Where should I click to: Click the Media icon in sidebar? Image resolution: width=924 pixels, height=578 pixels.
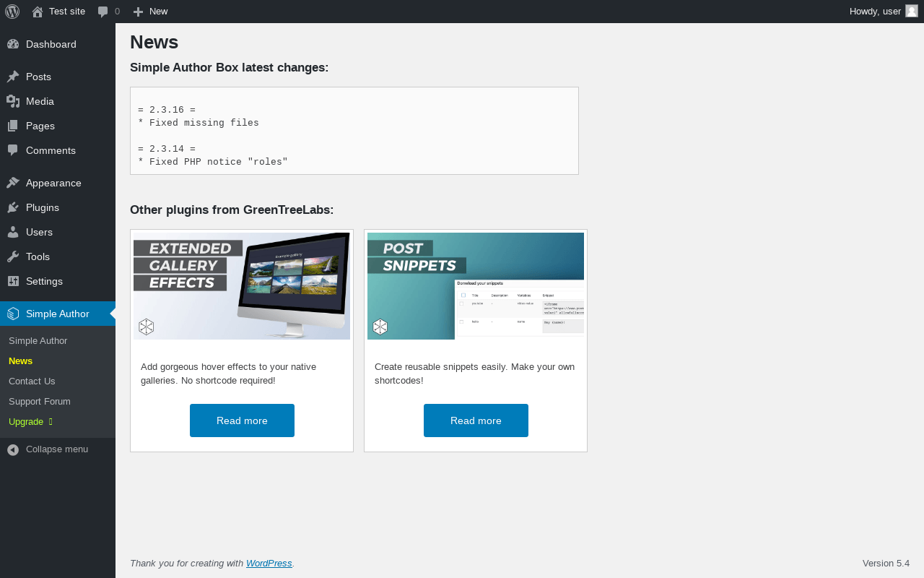point(13,101)
